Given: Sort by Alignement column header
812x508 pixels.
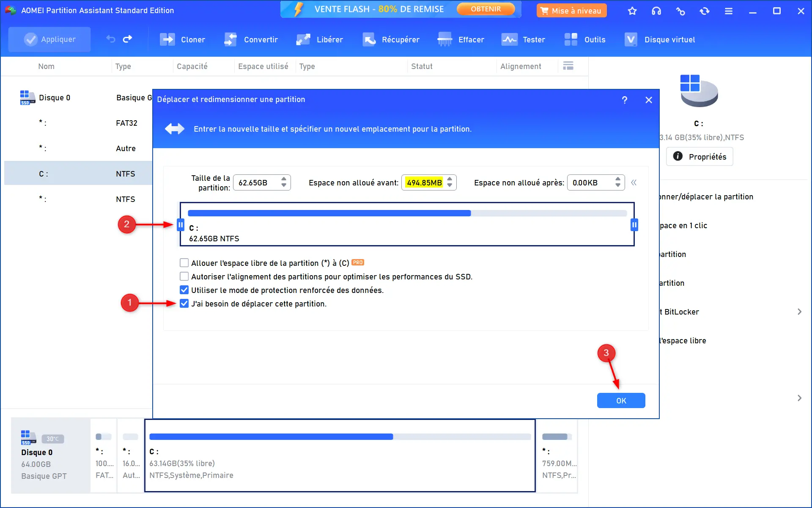Looking at the screenshot, I should [521, 66].
